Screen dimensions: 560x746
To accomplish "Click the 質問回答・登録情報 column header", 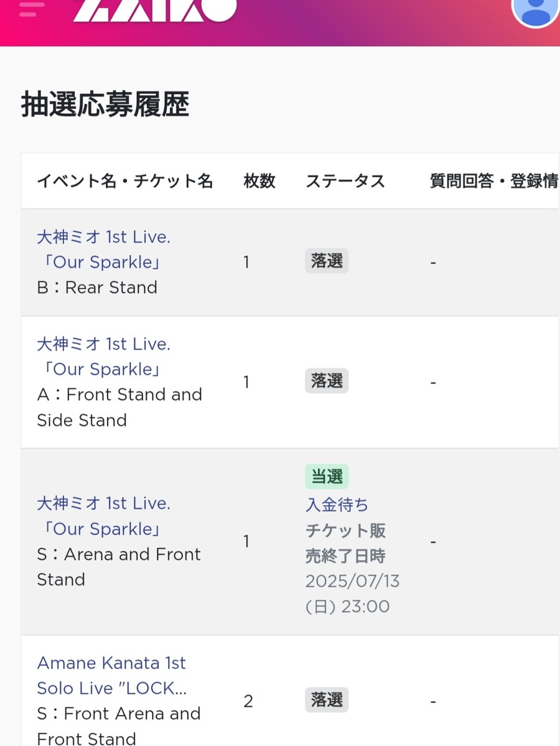I will (494, 181).
